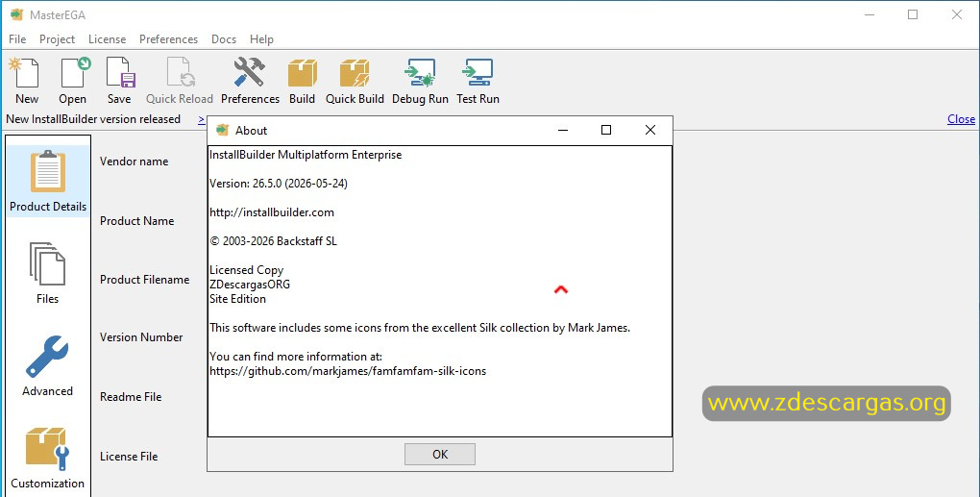Image resolution: width=980 pixels, height=497 pixels.
Task: Launch Debug Run from the toolbar
Action: coord(420,81)
